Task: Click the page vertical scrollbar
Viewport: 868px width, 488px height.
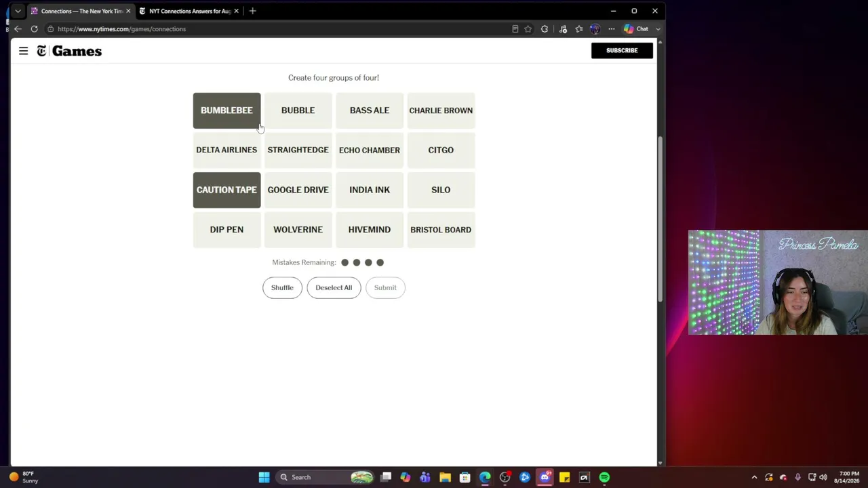Action: (x=660, y=218)
